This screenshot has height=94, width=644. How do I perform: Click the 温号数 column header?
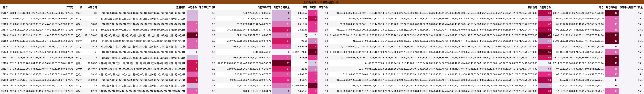[x=313, y=8]
